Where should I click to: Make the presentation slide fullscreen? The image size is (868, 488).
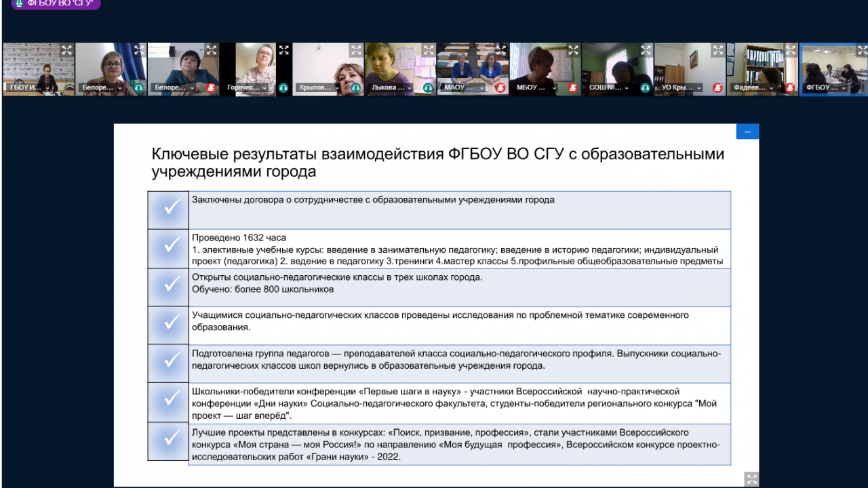[751, 479]
